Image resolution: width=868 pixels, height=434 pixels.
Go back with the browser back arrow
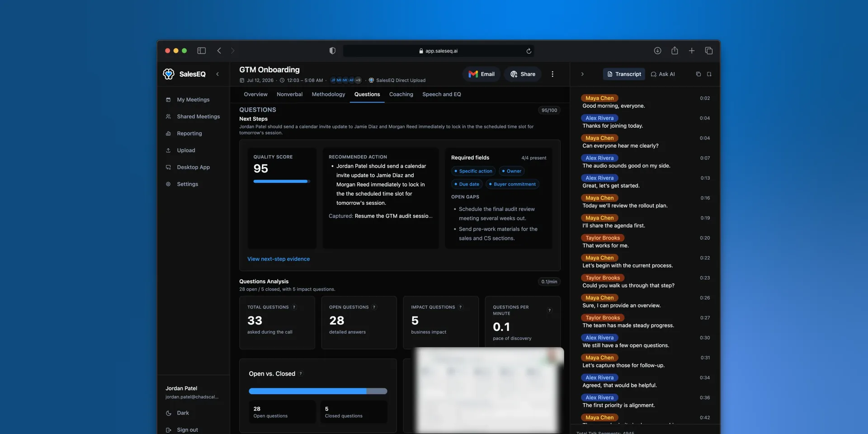point(219,51)
